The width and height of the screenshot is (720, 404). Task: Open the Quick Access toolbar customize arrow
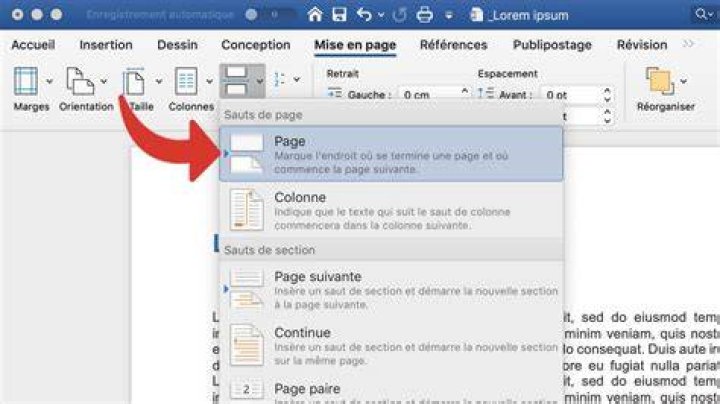(x=449, y=16)
